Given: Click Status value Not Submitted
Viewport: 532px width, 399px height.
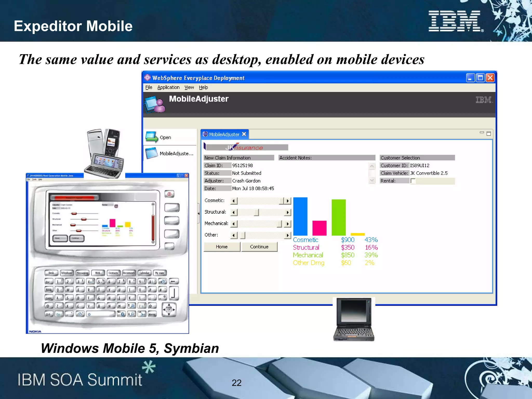Looking at the screenshot, I should 247,173.
